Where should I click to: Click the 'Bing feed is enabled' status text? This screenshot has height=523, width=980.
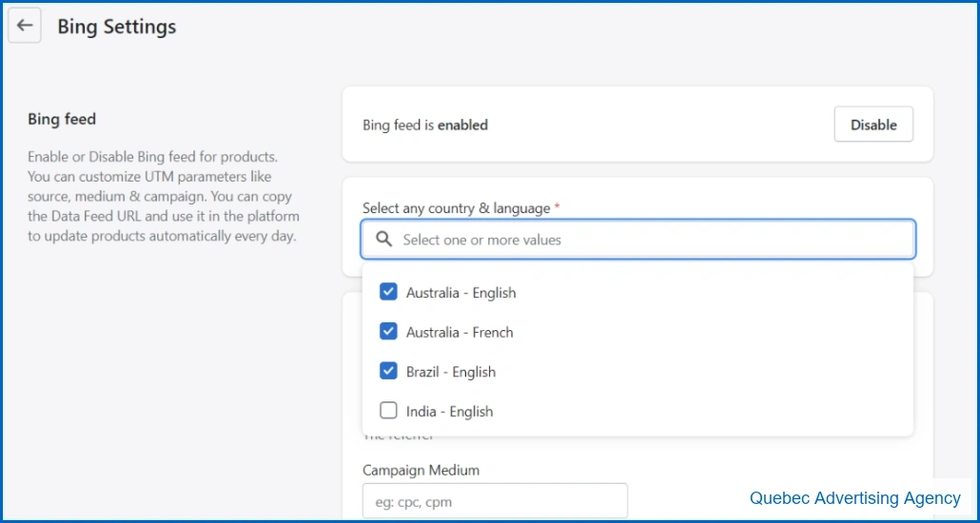[425, 125]
